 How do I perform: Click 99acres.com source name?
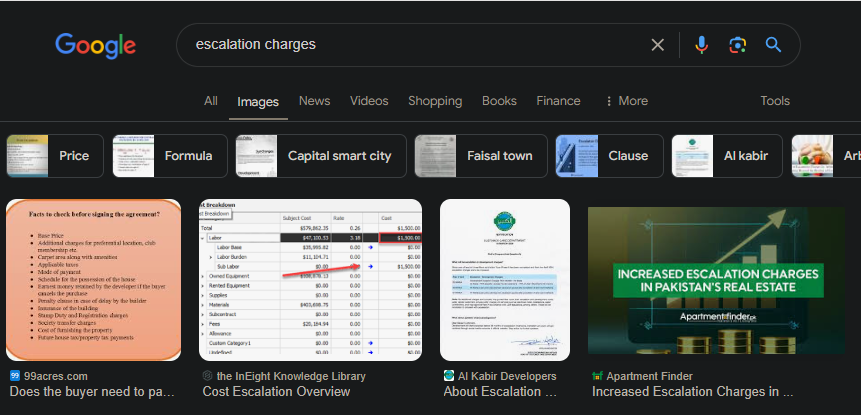click(x=55, y=376)
